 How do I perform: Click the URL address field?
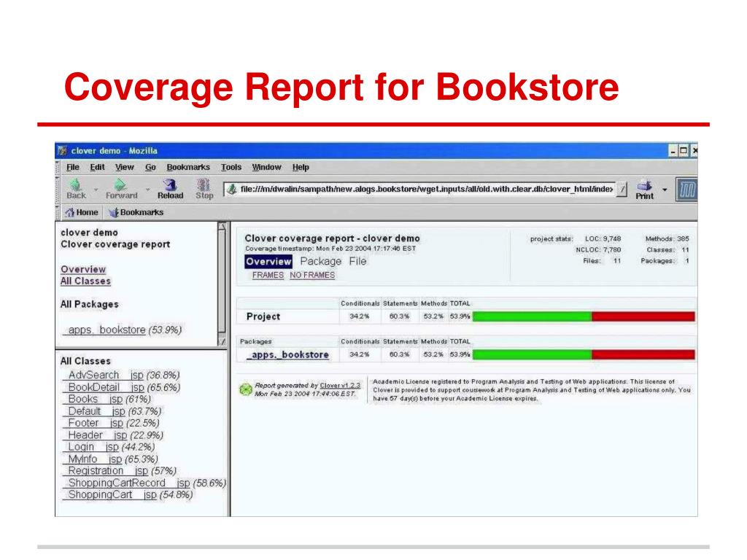click(x=426, y=189)
